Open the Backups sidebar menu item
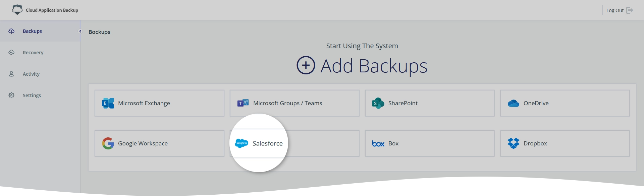This screenshot has height=196, width=644. [40, 31]
